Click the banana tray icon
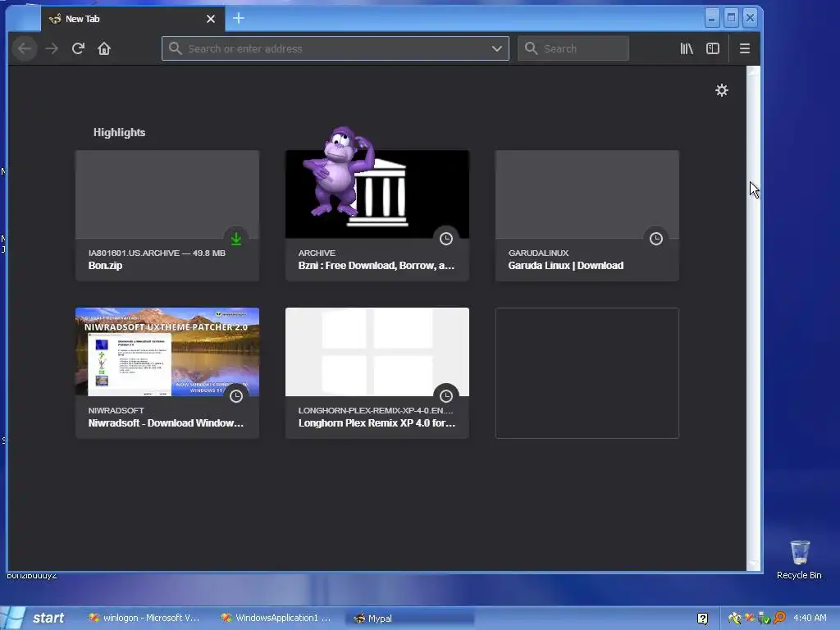 (734, 618)
